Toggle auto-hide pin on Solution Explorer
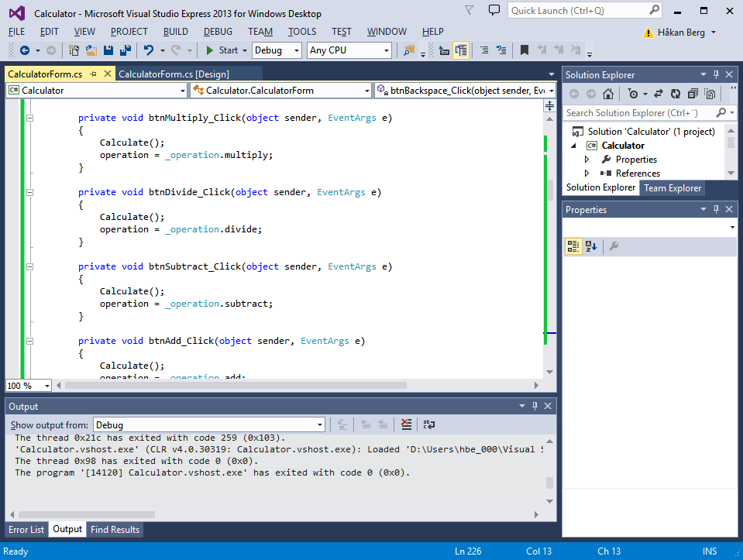Viewport: 743px width, 560px height. coord(716,74)
